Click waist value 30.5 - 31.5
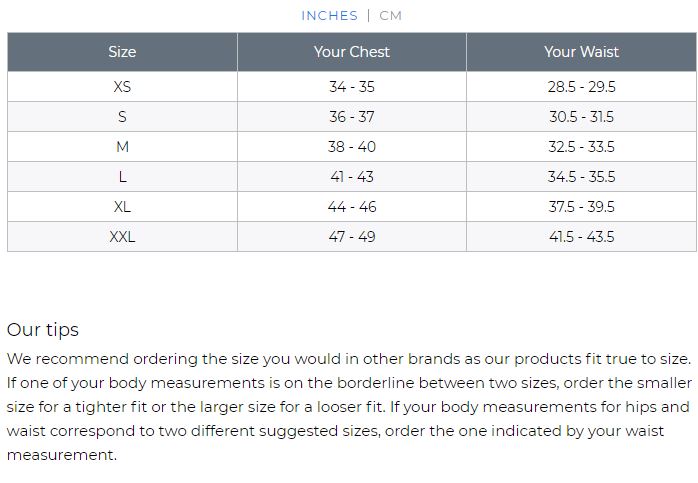 point(581,117)
